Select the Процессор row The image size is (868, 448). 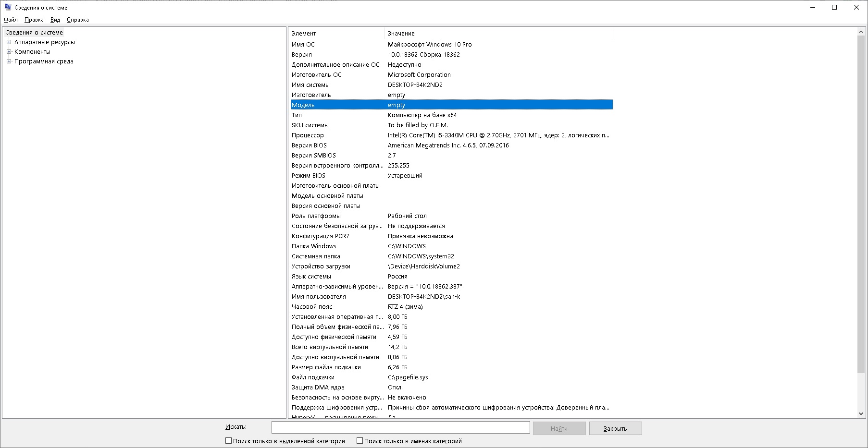[452, 135]
